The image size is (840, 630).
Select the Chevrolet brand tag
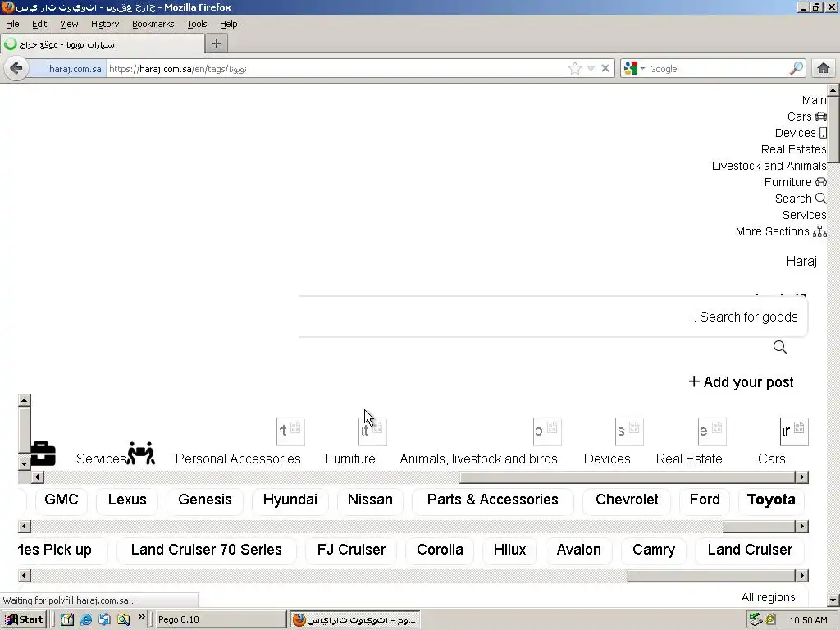(x=627, y=500)
